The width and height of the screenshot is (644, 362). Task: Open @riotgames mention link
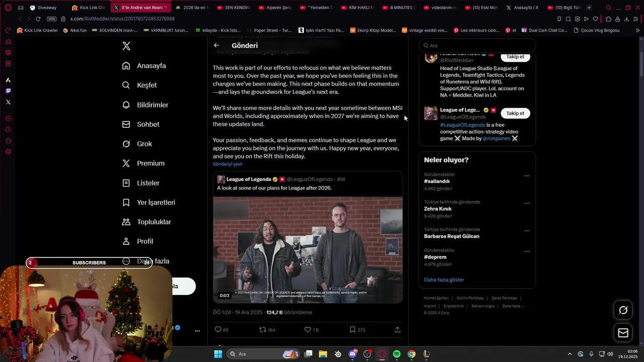[496, 138]
